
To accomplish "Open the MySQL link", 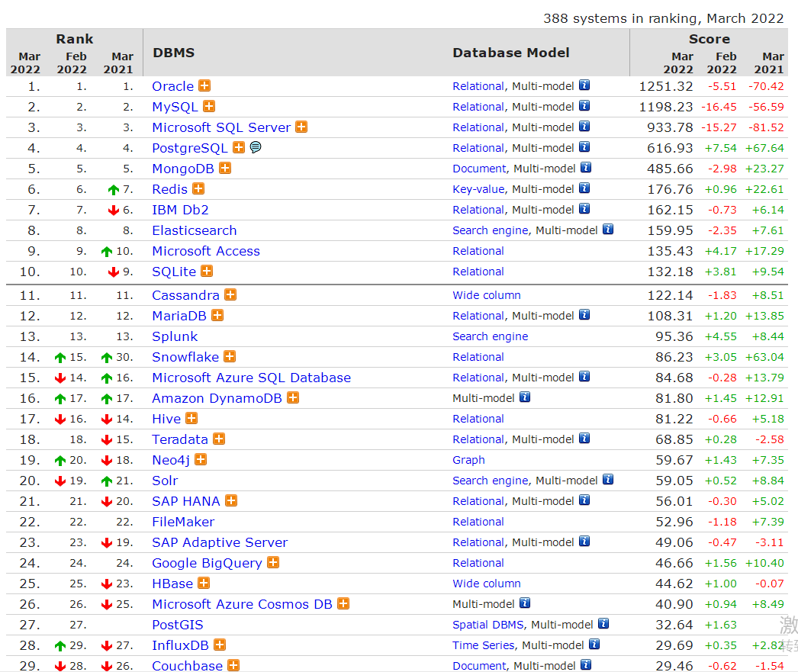I will [x=175, y=107].
